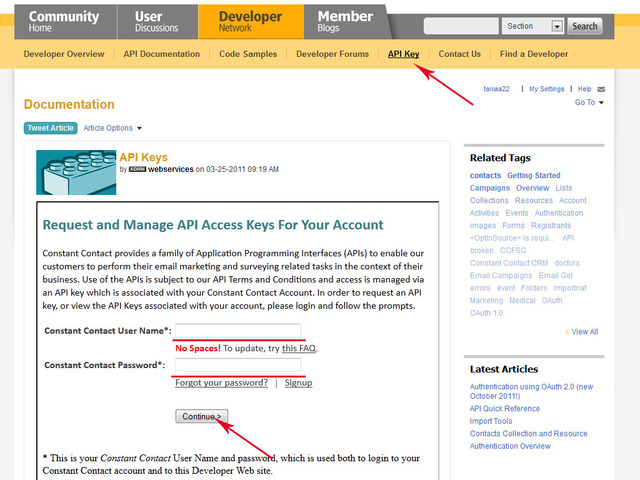
Task: Select the Registrants tag
Action: (551, 226)
